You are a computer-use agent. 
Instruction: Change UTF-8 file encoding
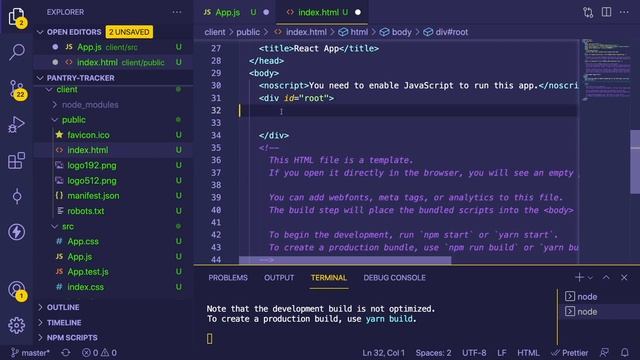coord(474,353)
